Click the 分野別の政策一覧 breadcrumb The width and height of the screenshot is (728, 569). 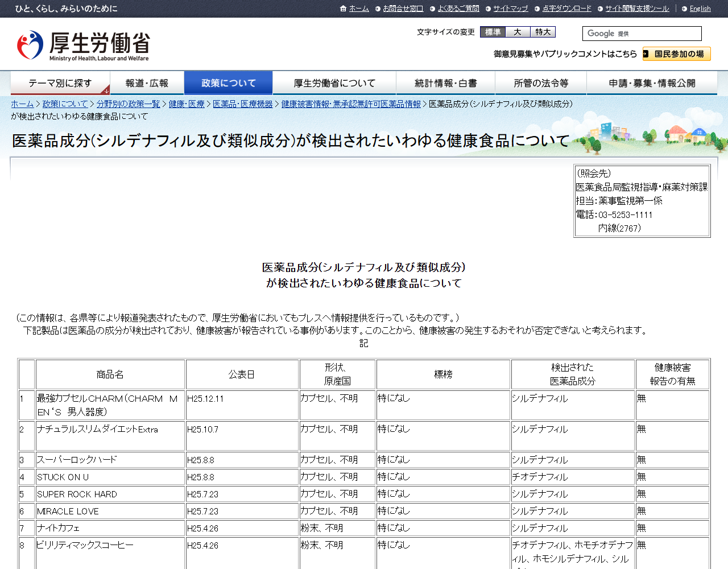point(129,104)
